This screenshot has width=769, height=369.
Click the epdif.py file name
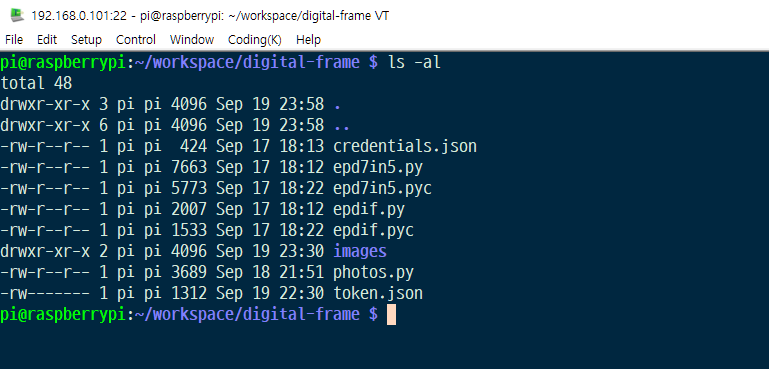(369, 210)
